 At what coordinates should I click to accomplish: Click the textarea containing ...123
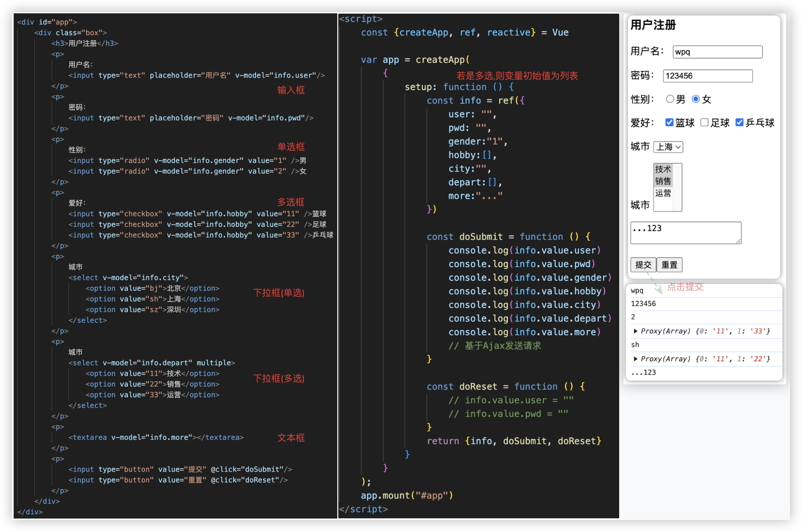point(685,232)
